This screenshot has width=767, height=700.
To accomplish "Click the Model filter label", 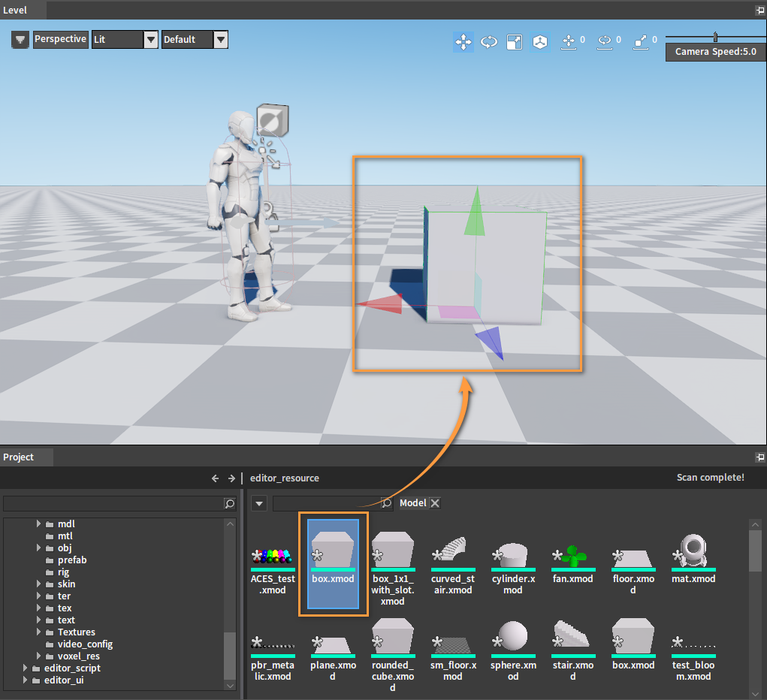I will [413, 503].
